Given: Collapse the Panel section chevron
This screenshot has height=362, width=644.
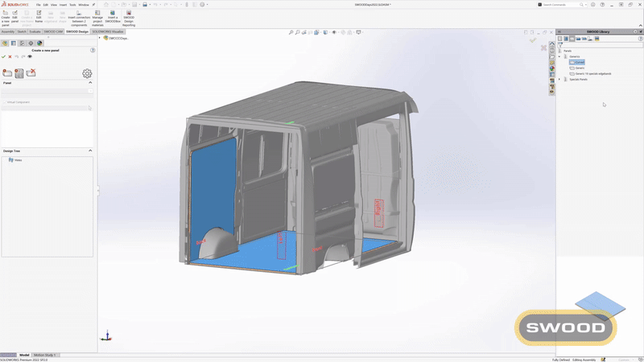Looking at the screenshot, I should click(90, 82).
